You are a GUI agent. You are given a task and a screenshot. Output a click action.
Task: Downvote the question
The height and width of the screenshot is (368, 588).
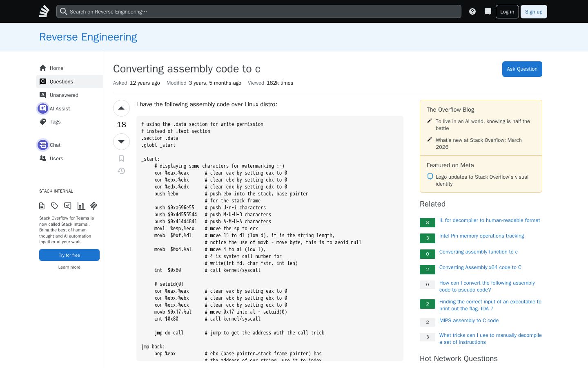(x=121, y=141)
